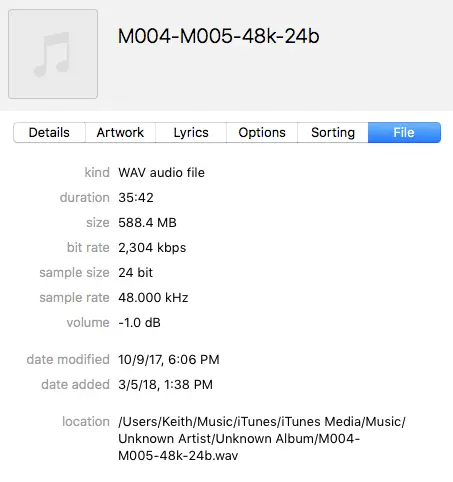This screenshot has width=453, height=482.
Task: Click the sample rate label
Action: click(x=75, y=298)
